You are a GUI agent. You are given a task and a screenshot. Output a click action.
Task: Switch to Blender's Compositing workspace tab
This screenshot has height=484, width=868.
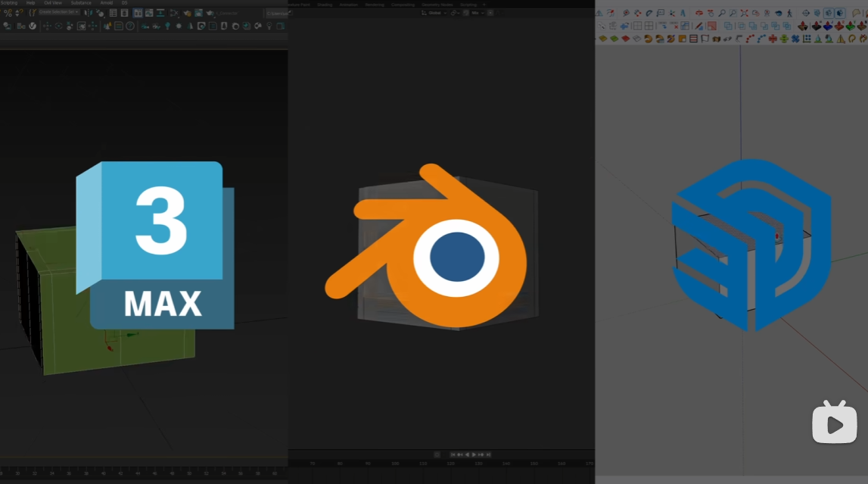[403, 5]
